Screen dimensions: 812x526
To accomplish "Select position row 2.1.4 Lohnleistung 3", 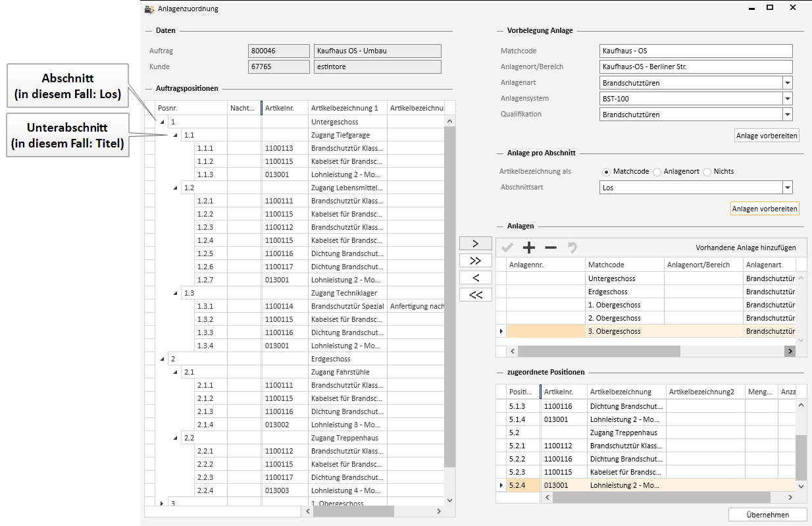I will (295, 425).
